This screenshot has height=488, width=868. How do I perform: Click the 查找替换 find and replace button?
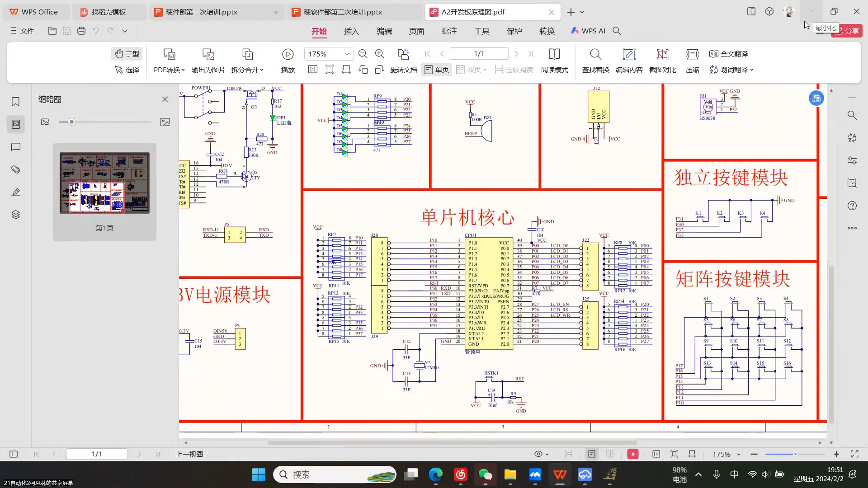click(595, 61)
